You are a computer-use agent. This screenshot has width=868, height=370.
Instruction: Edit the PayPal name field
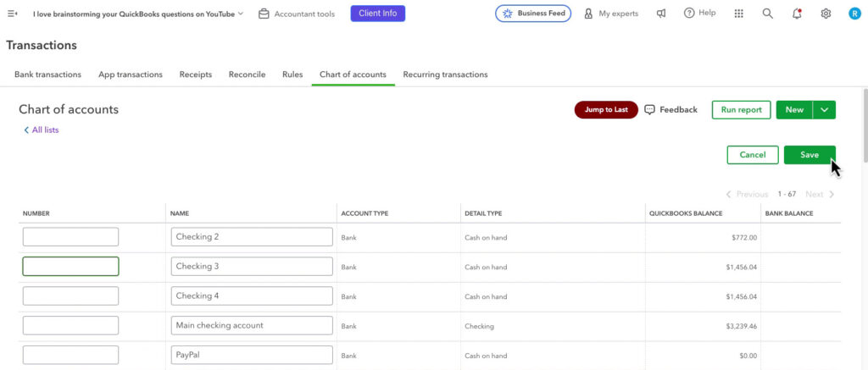click(252, 355)
